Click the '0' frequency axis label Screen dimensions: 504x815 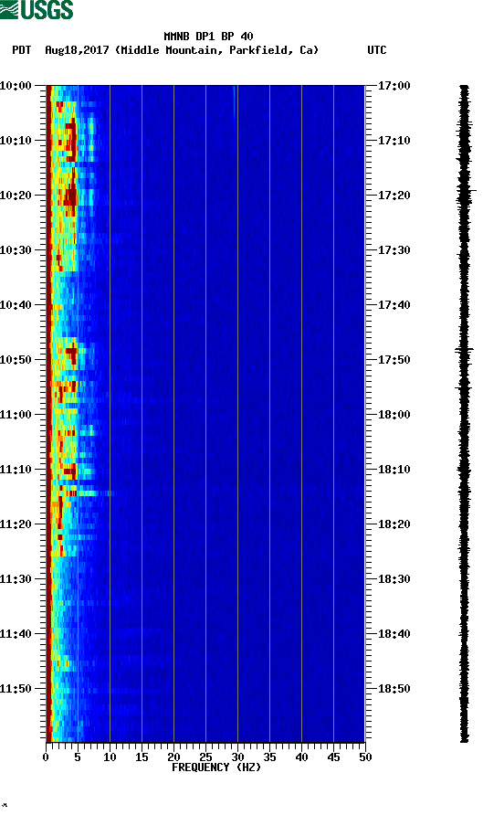point(46,757)
